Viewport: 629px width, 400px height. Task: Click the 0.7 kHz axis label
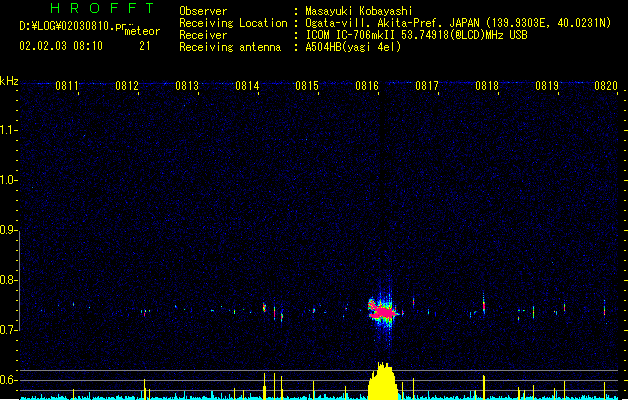(8, 330)
